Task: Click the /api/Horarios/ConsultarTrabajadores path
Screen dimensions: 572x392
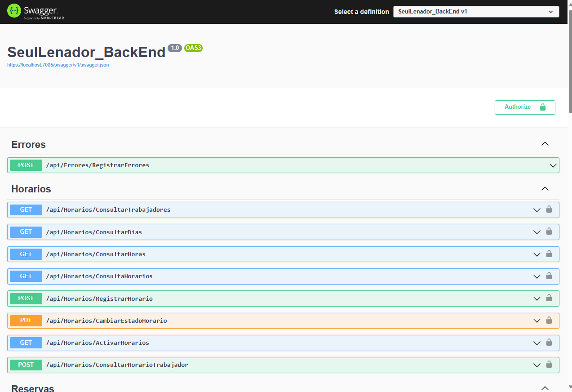Action: tap(108, 210)
